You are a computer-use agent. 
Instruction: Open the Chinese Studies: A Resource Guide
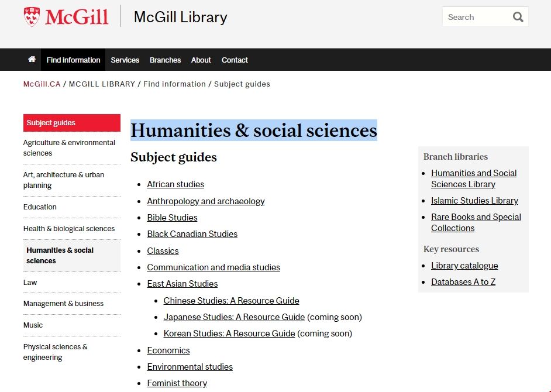pyautogui.click(x=231, y=301)
